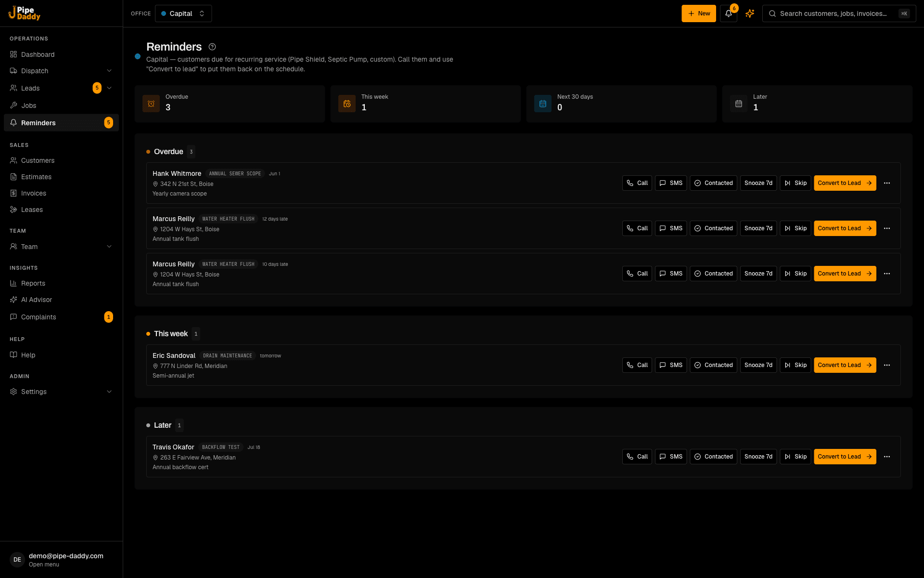Open more options for Travis Okafor reminder
The height and width of the screenshot is (578, 924).
pyautogui.click(x=887, y=457)
